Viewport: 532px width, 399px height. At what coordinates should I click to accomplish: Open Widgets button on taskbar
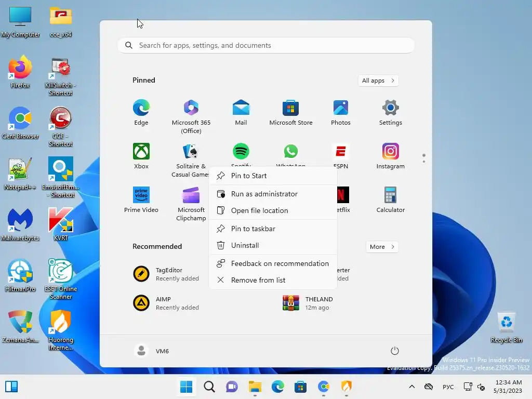11,387
